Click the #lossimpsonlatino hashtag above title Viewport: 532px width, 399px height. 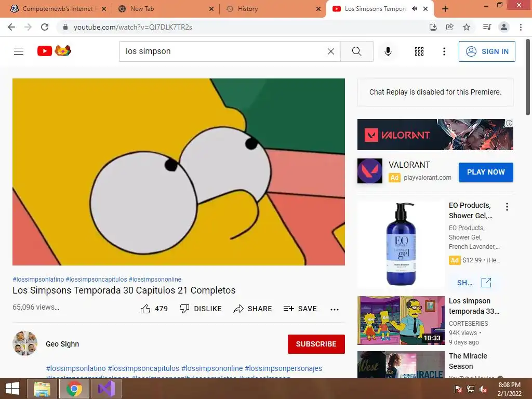pyautogui.click(x=38, y=279)
